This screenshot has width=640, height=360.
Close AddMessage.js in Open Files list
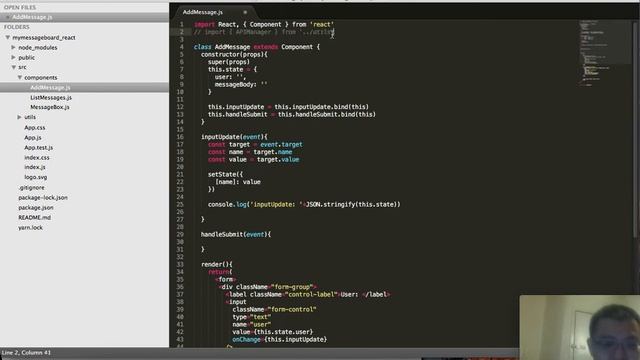(x=7, y=17)
